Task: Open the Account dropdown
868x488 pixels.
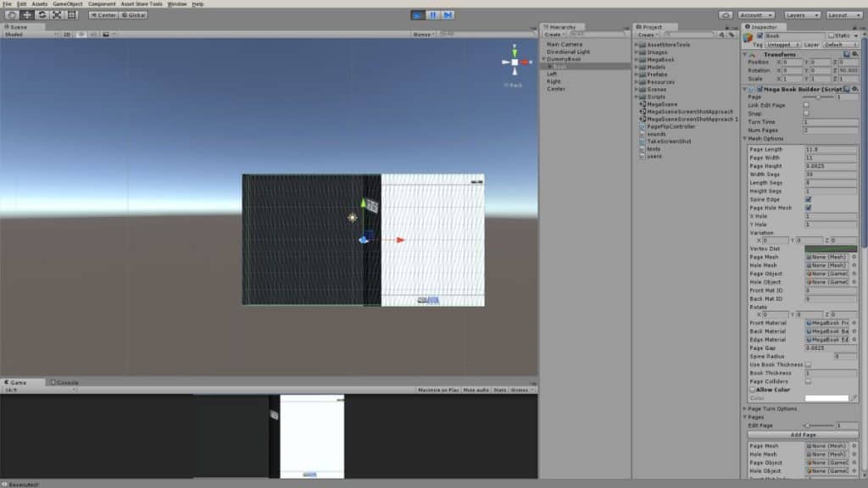Action: tap(755, 15)
